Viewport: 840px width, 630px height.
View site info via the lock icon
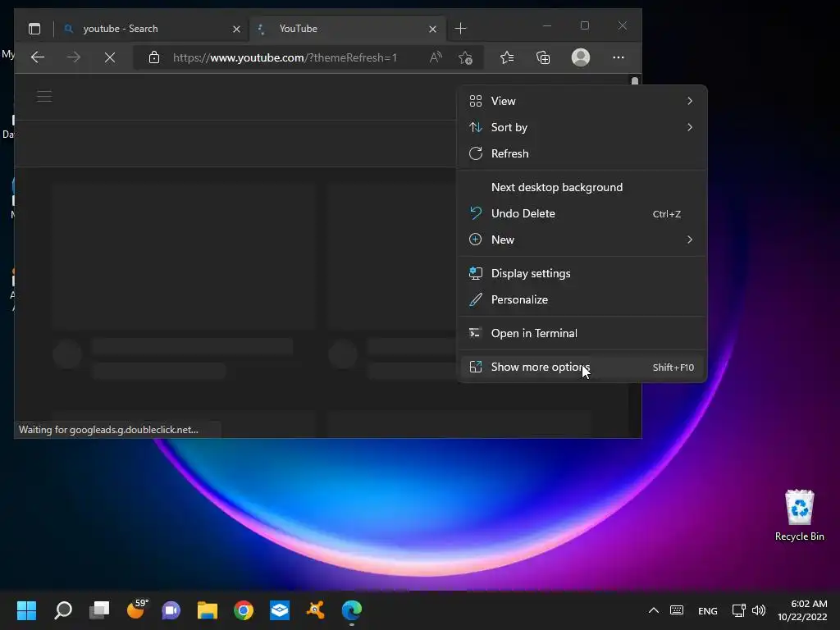(x=154, y=57)
